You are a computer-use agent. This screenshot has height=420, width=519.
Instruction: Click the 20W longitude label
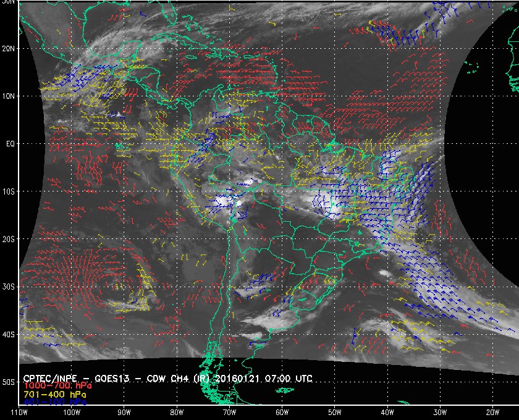[492, 413]
